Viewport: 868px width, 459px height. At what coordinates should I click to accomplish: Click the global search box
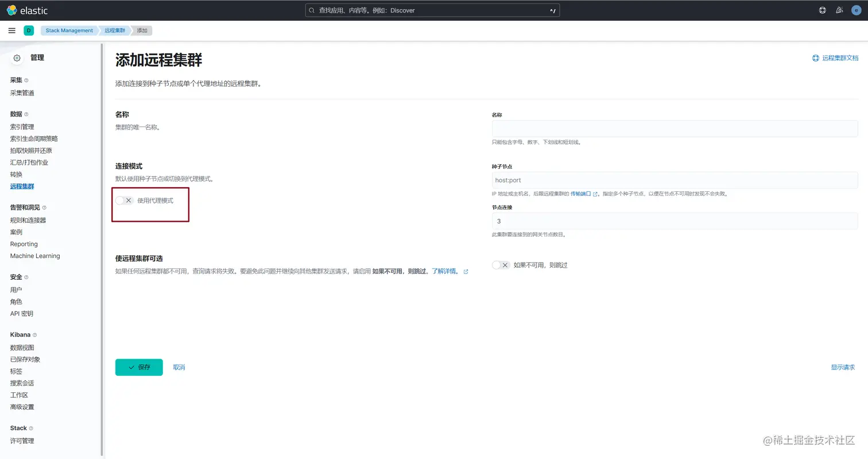tap(432, 10)
